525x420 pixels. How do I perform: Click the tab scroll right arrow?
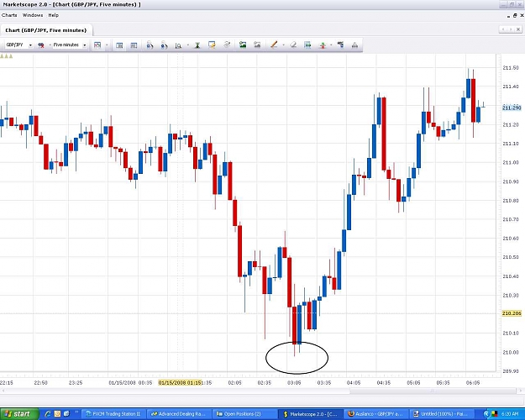pyautogui.click(x=511, y=29)
